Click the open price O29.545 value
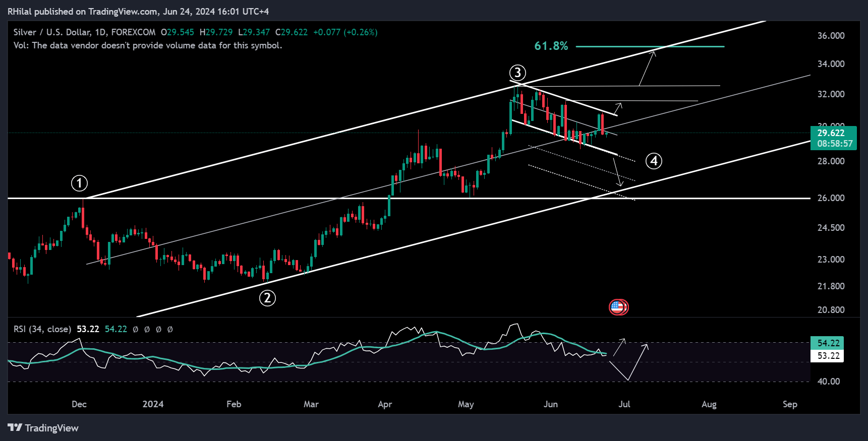 [x=177, y=32]
